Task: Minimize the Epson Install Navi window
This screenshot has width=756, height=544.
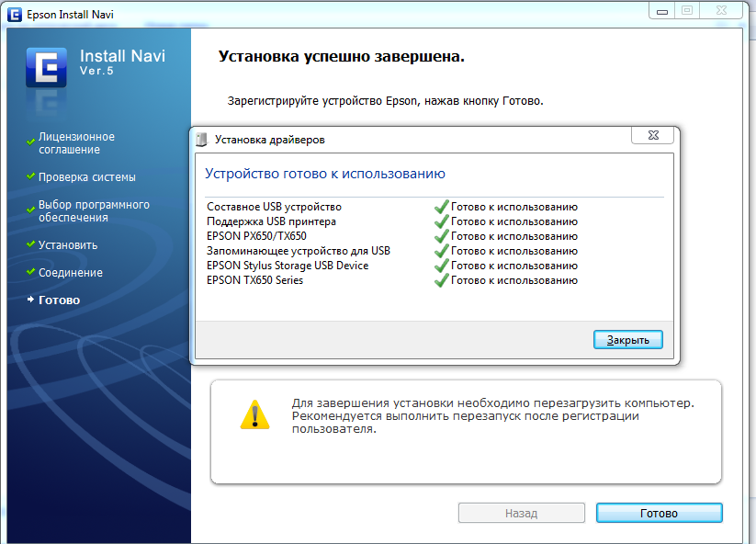Action: (662, 11)
